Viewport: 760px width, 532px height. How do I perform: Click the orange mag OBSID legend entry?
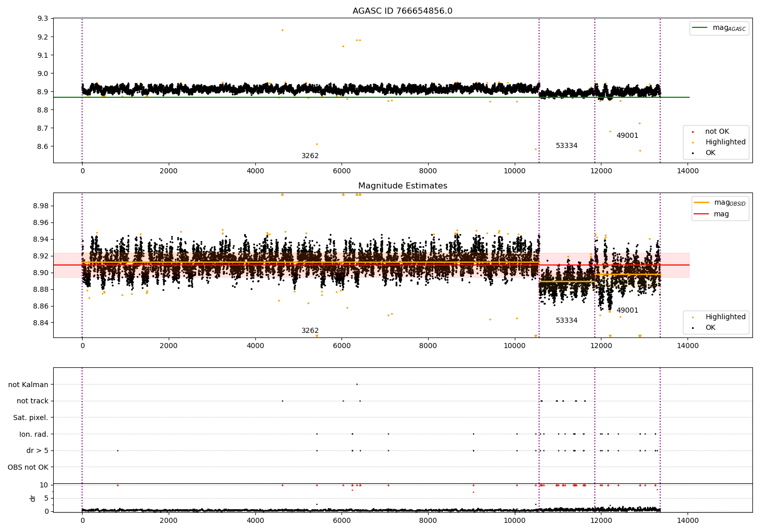point(719,203)
